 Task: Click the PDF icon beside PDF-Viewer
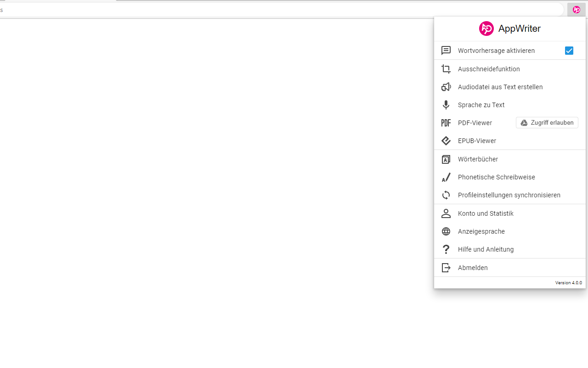point(446,123)
